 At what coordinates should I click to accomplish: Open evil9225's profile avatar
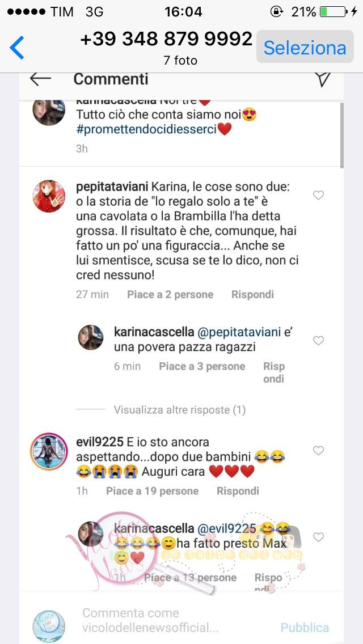click(x=49, y=451)
